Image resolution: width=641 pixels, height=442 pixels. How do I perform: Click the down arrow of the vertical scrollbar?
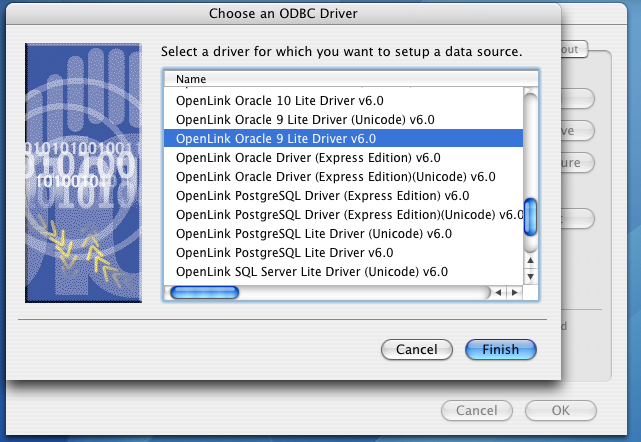coord(530,276)
